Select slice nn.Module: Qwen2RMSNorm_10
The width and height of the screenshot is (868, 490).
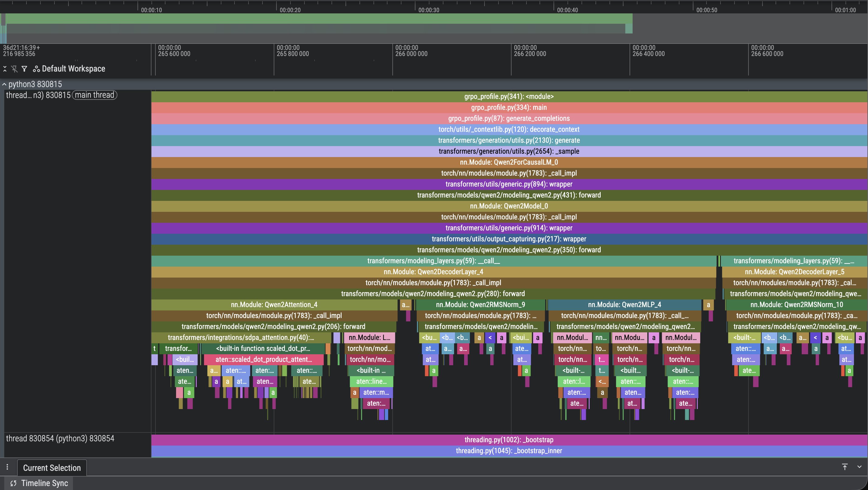coord(797,305)
